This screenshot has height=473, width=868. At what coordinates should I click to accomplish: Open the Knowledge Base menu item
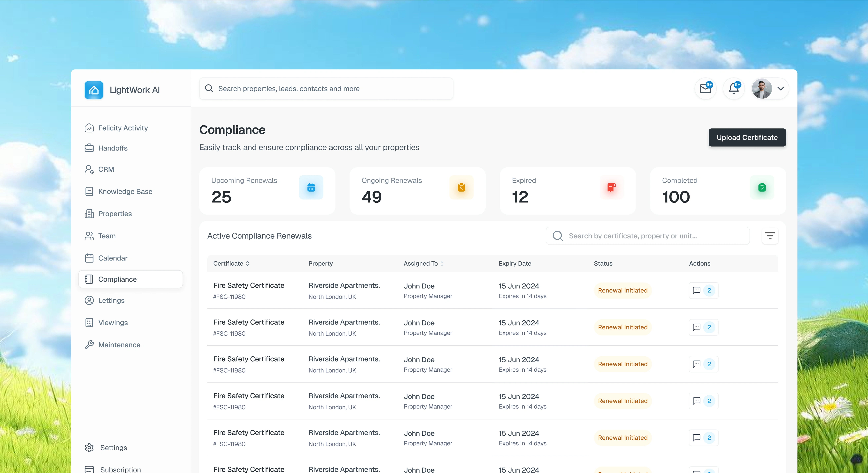click(x=125, y=191)
